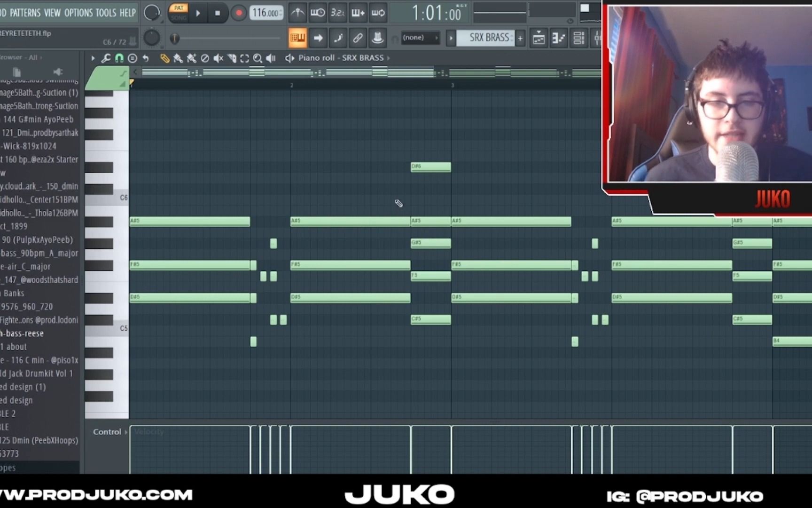Open the Control lane dropdown arrow
This screenshot has width=812, height=508.
tap(126, 432)
